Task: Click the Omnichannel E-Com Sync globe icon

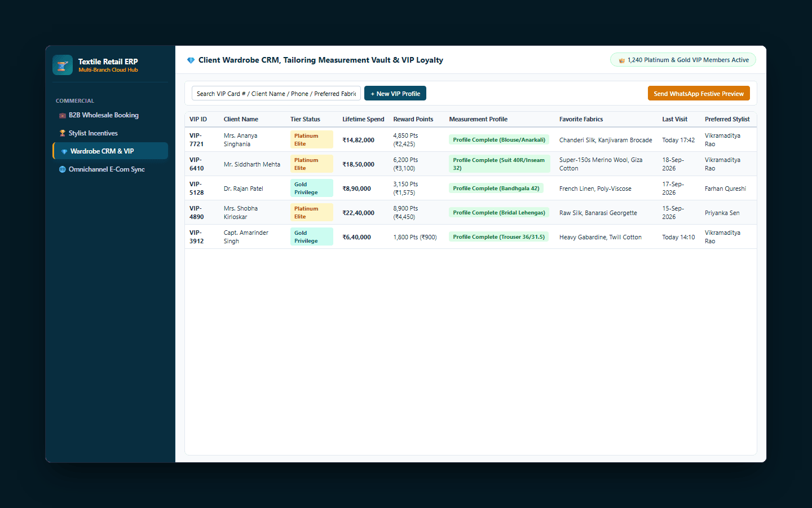Action: [x=63, y=169]
